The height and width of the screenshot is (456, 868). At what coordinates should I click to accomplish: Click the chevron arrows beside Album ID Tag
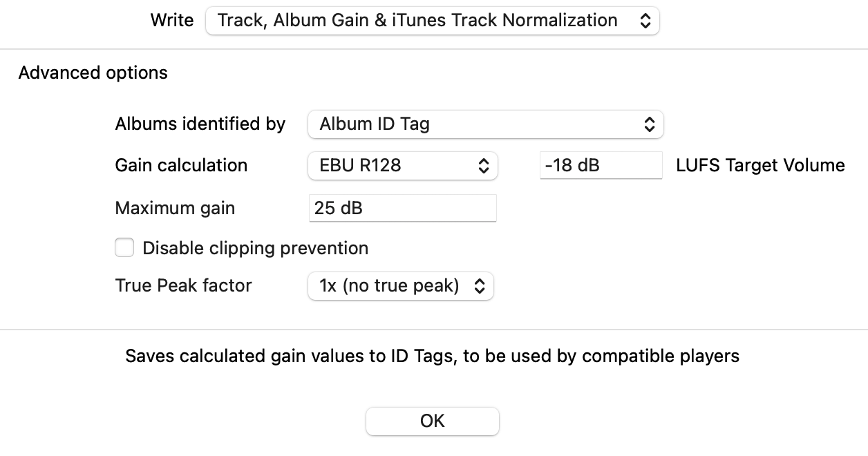[649, 124]
